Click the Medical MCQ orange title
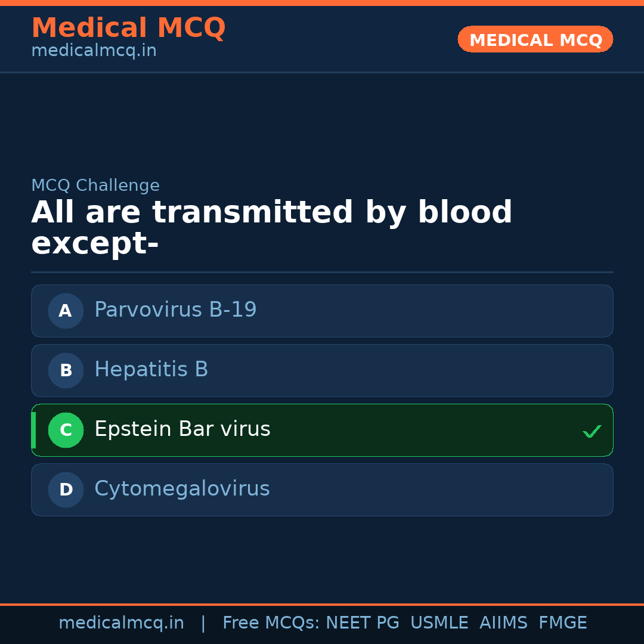This screenshot has height=644, width=644. 128,28
